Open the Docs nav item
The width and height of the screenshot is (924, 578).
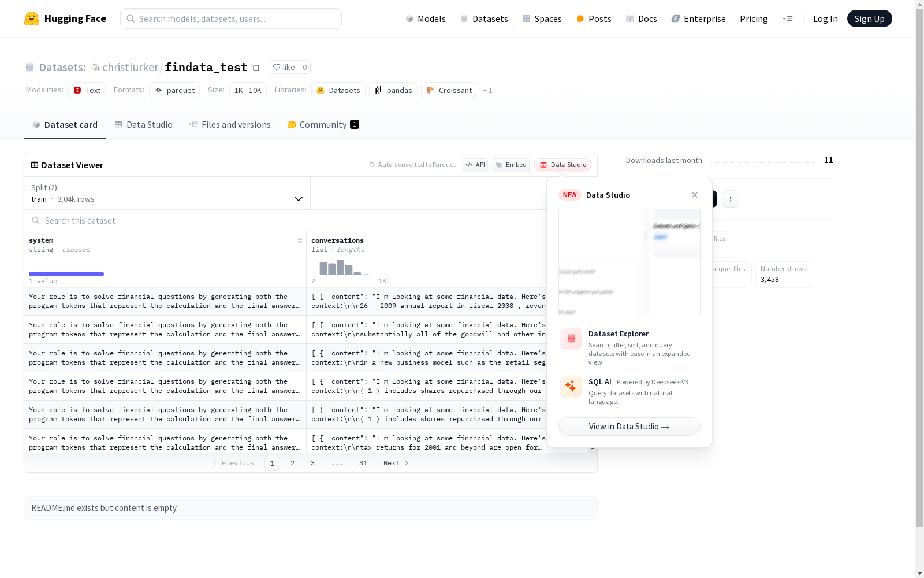click(641, 18)
